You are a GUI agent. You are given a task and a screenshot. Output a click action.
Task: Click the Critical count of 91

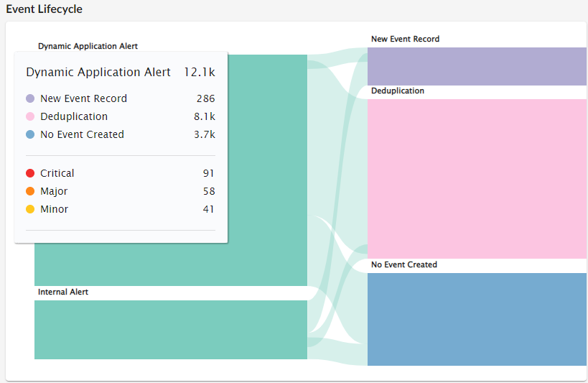(x=208, y=173)
